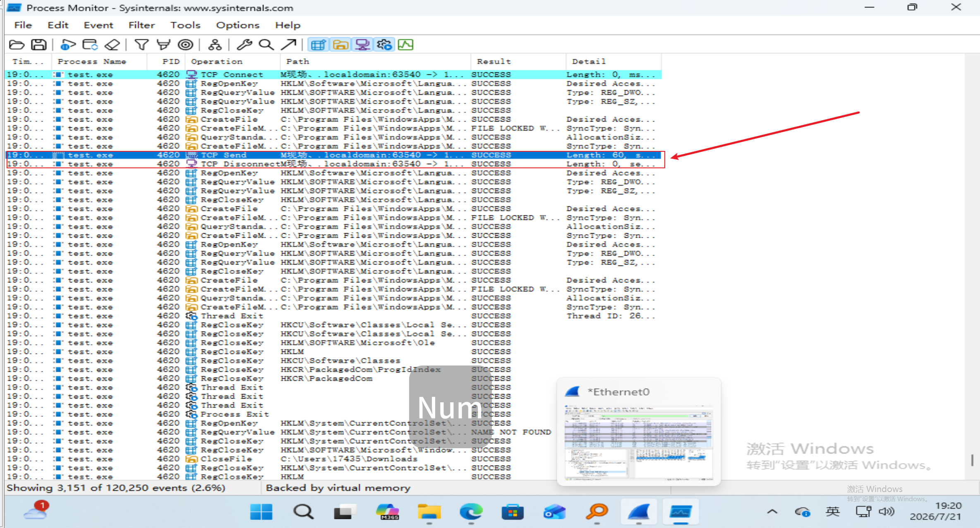Open the Help menu
The height and width of the screenshot is (528, 980).
click(288, 25)
